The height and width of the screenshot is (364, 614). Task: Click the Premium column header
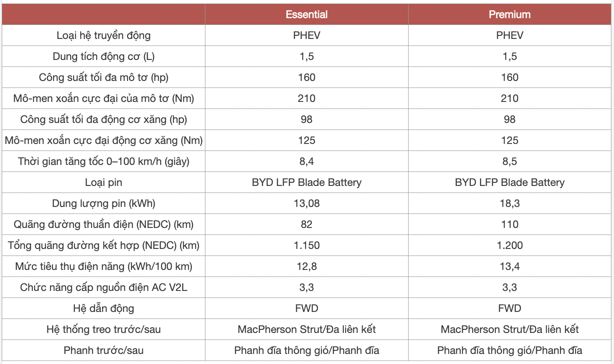click(x=510, y=14)
